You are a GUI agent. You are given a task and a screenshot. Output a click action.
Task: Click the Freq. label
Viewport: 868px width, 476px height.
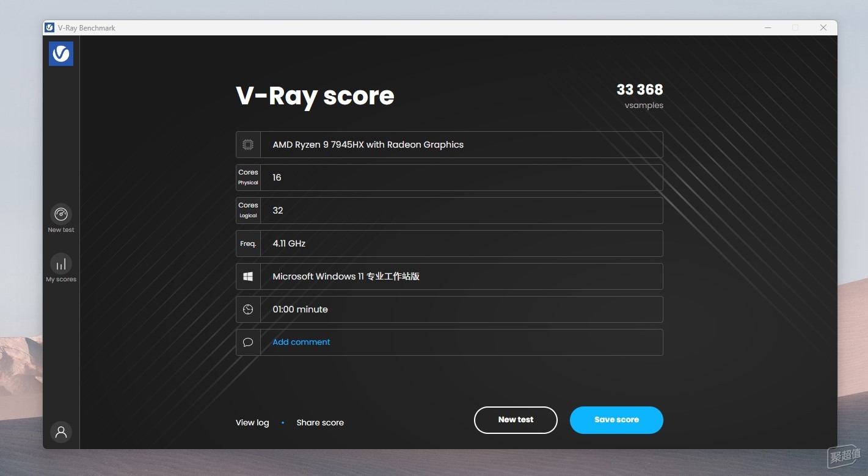coord(248,243)
